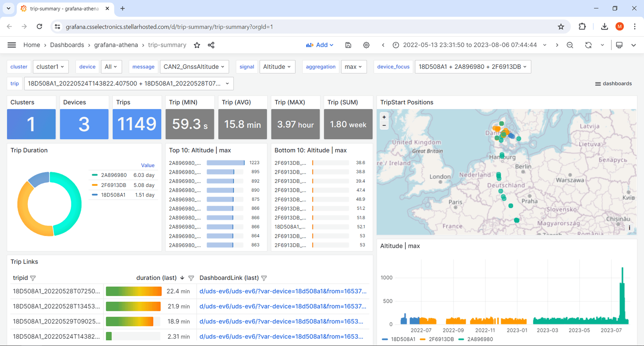Go to Dashboards breadcrumb
Viewport: 644px width, 346px height.
67,45
